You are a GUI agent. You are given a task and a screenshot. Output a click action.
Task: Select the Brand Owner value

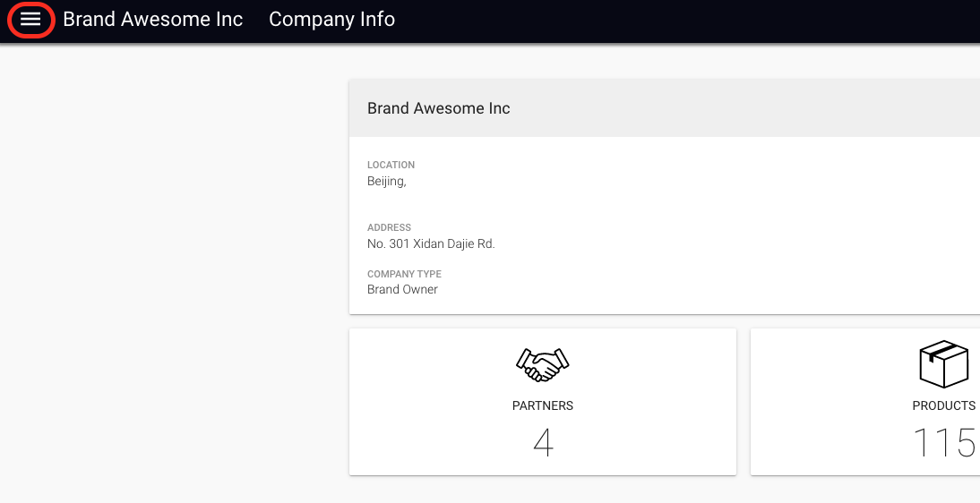coord(402,289)
